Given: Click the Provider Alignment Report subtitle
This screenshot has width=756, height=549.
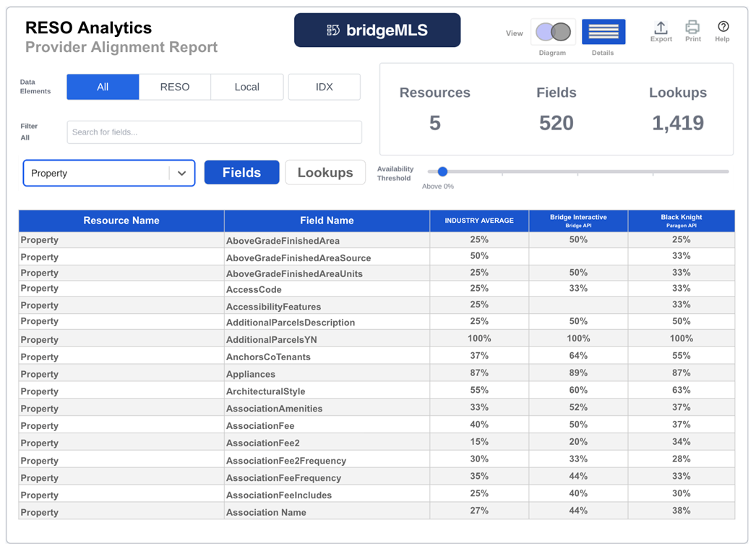Looking at the screenshot, I should 121,47.
